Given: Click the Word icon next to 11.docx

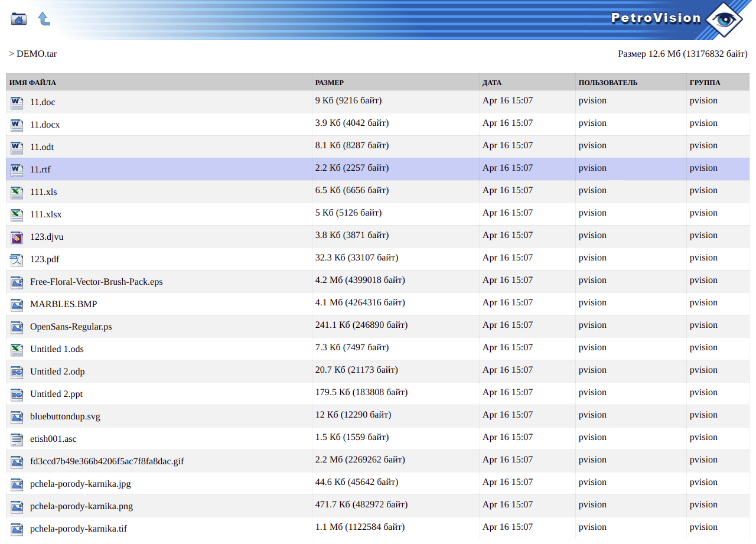Looking at the screenshot, I should coord(17,125).
